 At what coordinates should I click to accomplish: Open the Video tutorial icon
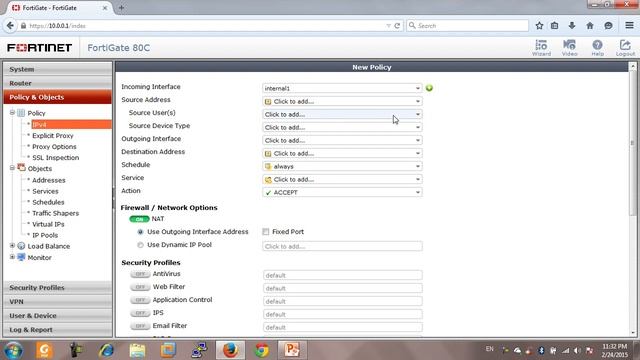tap(569, 47)
